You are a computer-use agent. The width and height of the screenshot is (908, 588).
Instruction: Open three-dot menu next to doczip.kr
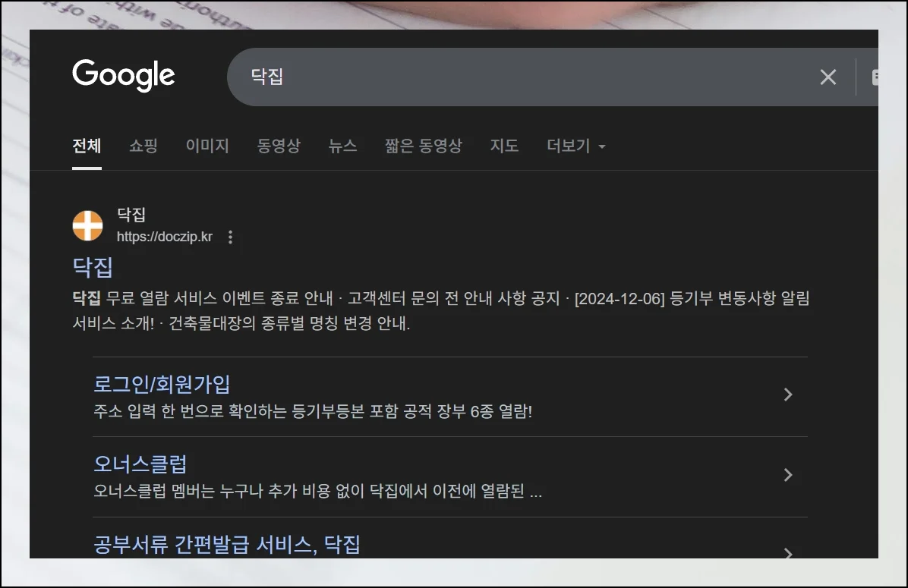click(231, 237)
